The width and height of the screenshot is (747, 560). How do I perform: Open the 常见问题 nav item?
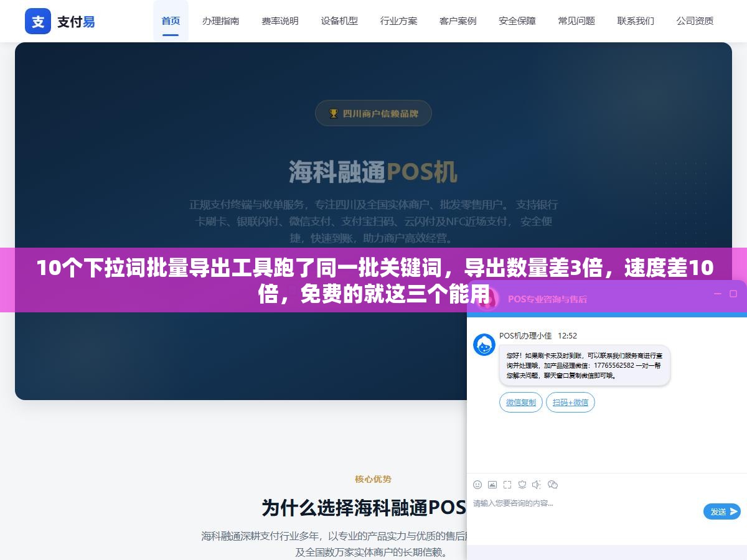coord(576,21)
